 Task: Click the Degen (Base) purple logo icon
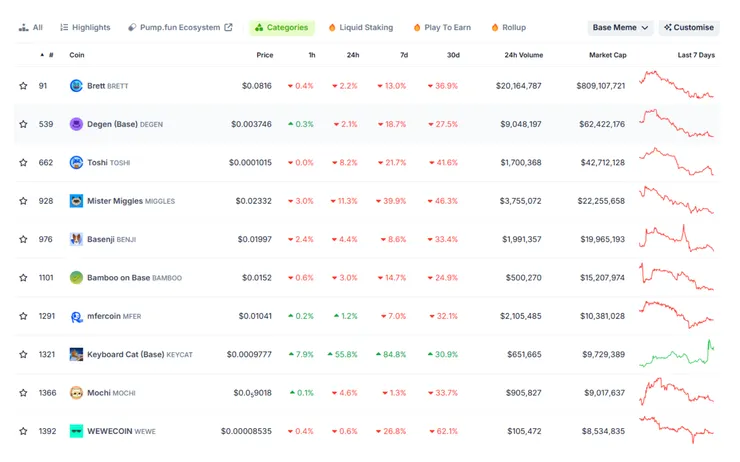point(76,124)
